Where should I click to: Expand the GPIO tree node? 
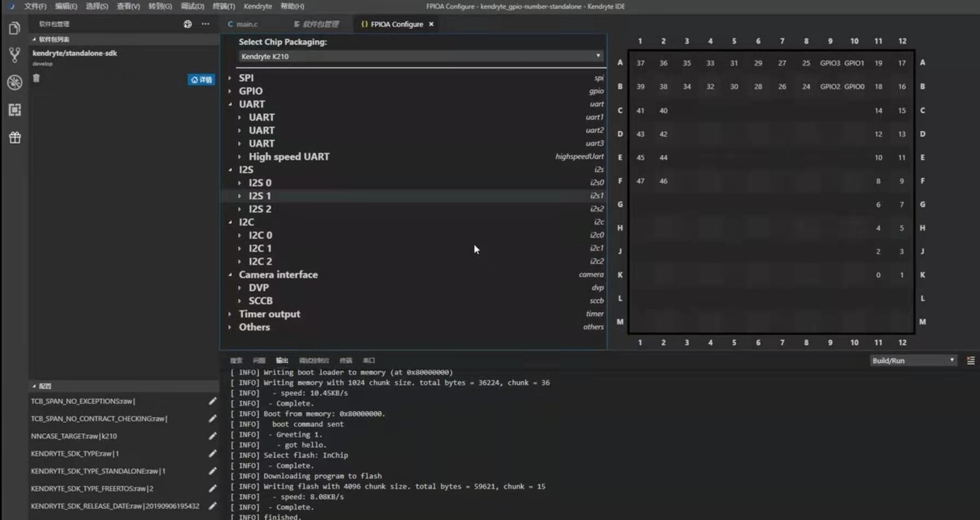(x=230, y=91)
